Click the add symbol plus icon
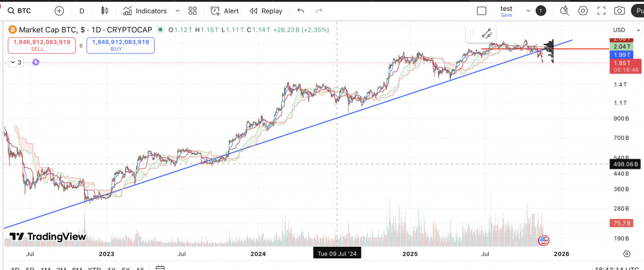Screen dimensions: 644x270 [59, 11]
